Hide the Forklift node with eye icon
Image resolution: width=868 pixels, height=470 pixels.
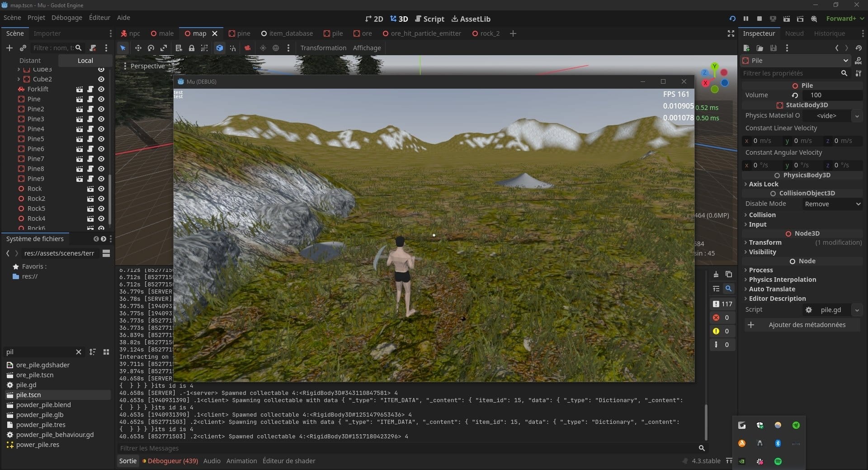[x=101, y=89]
